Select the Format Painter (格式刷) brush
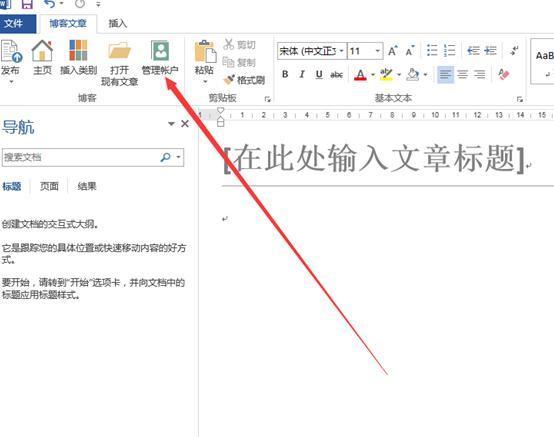The height and width of the screenshot is (437, 554). (229, 79)
